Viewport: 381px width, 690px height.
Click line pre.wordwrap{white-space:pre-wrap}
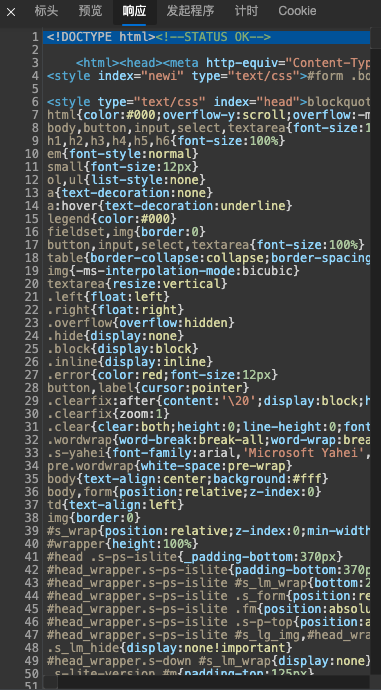pos(170,466)
